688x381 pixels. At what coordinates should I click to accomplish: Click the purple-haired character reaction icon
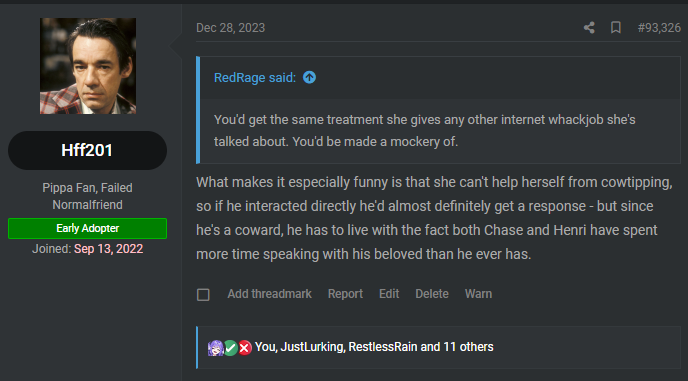point(215,348)
